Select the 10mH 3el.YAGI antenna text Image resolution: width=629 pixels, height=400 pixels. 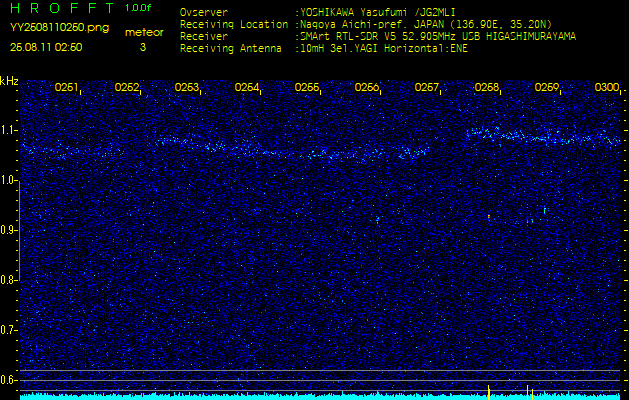384,49
